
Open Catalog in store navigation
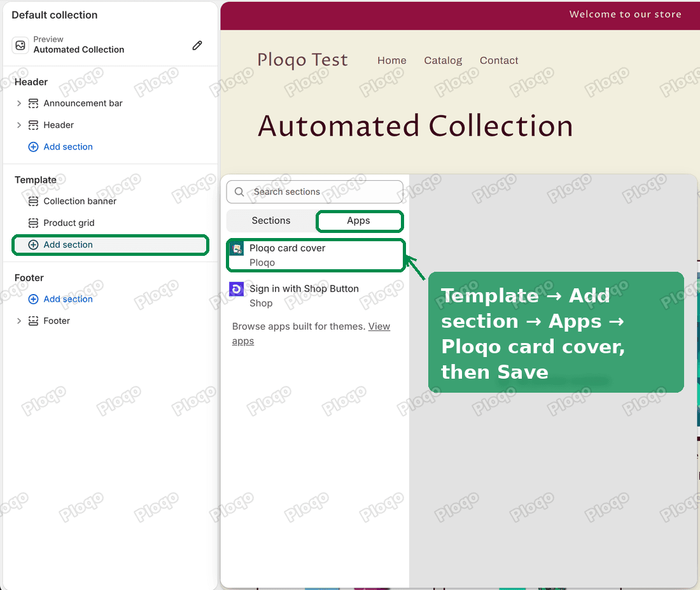tap(443, 60)
